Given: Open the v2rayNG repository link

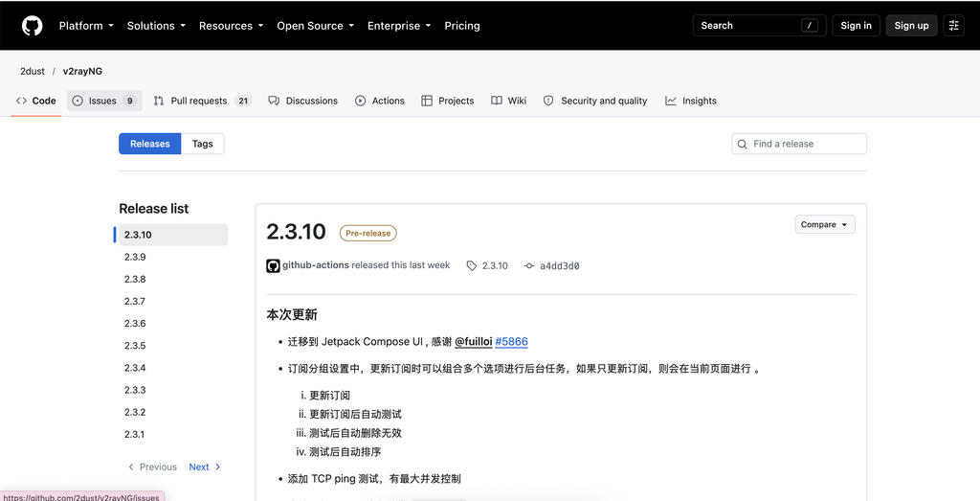Looking at the screenshot, I should [x=82, y=71].
